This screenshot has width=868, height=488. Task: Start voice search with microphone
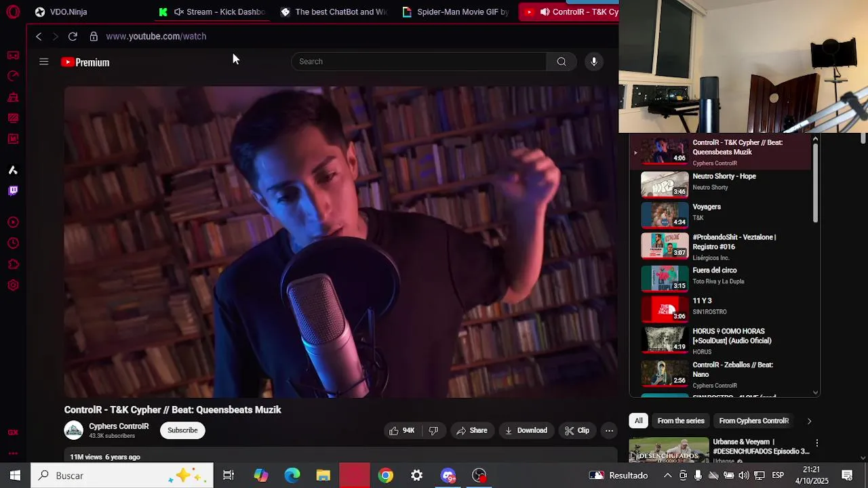[x=594, y=62]
